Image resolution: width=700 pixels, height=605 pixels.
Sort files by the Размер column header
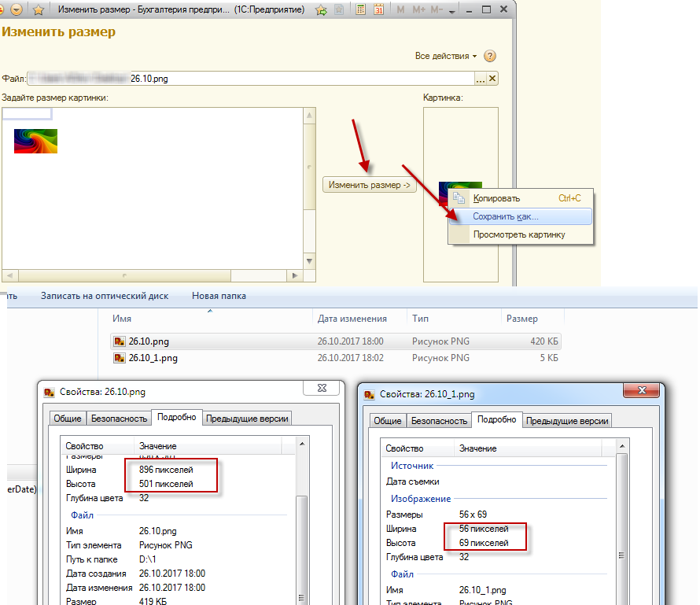click(x=522, y=319)
